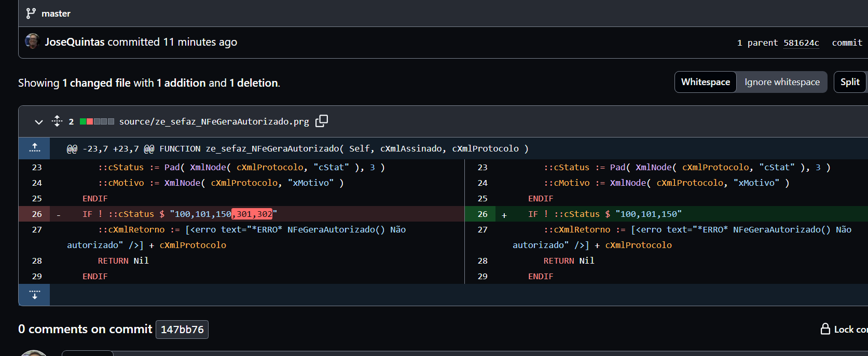Screen dimensions: 868x356
Task: Copy the file path to clipboard
Action: [322, 121]
